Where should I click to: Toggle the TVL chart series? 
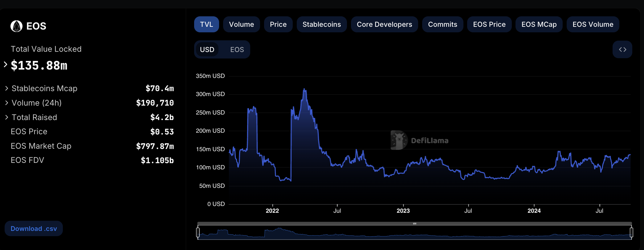click(206, 25)
